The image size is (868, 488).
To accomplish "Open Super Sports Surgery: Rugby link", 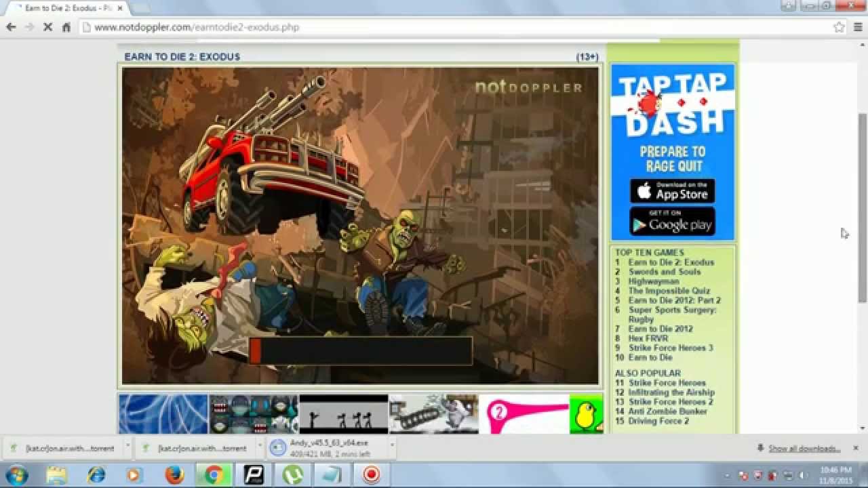I will (672, 314).
